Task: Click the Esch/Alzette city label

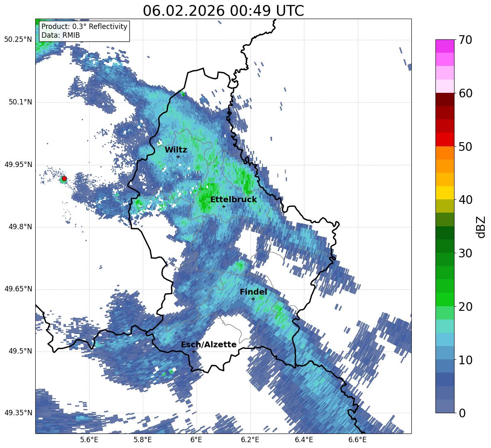Action: pyautogui.click(x=209, y=344)
